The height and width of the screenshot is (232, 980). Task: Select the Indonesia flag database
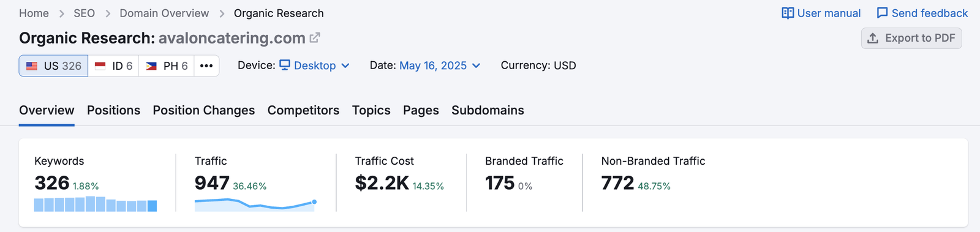tap(114, 65)
